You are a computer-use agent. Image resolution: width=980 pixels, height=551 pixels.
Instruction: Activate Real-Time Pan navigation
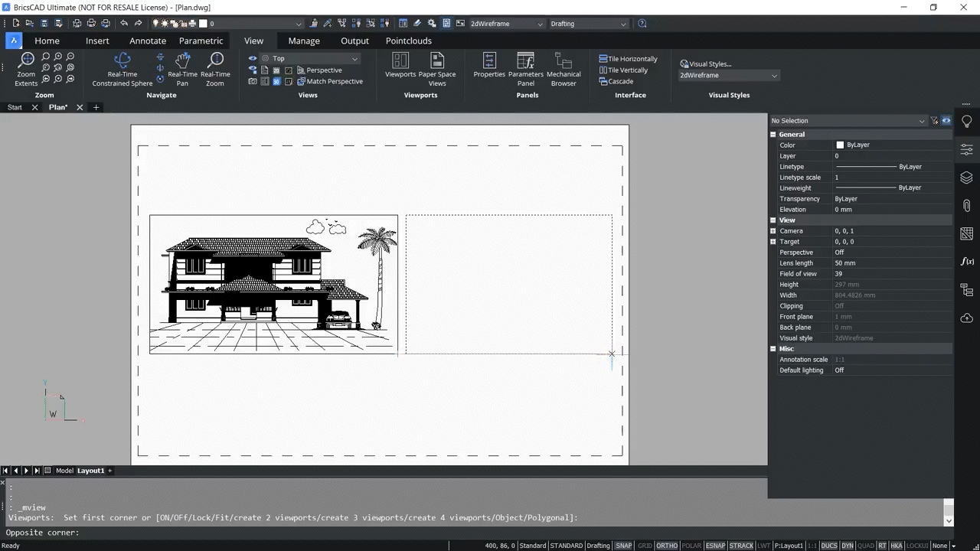point(182,69)
